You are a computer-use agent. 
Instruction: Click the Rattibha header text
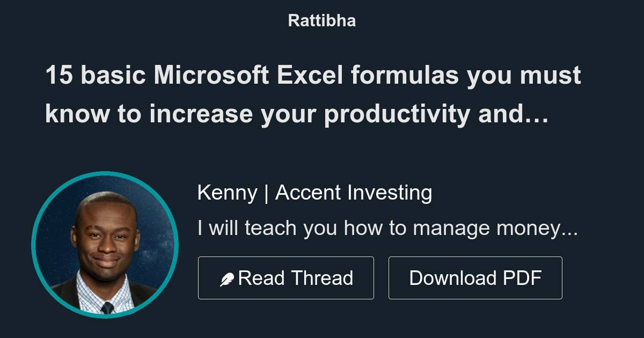click(321, 20)
